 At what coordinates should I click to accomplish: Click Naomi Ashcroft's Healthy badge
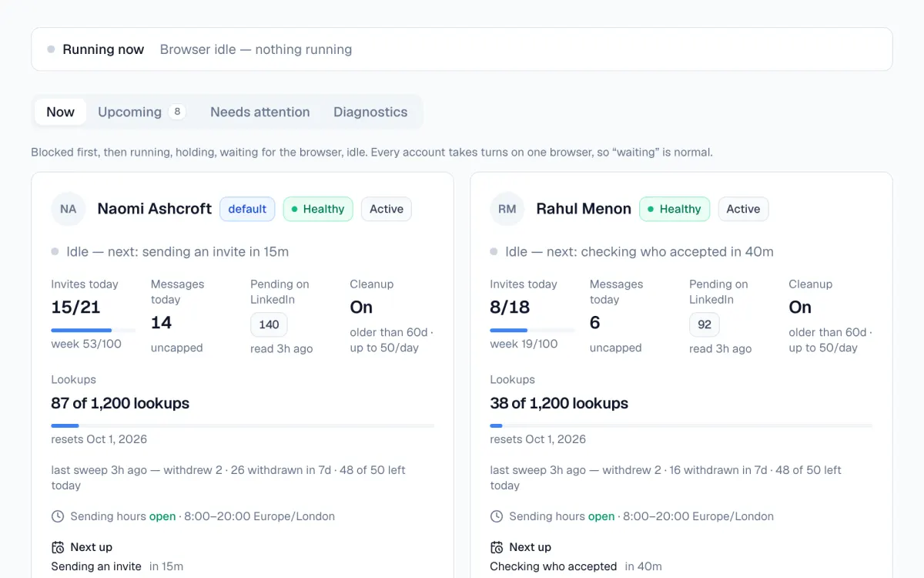click(318, 209)
